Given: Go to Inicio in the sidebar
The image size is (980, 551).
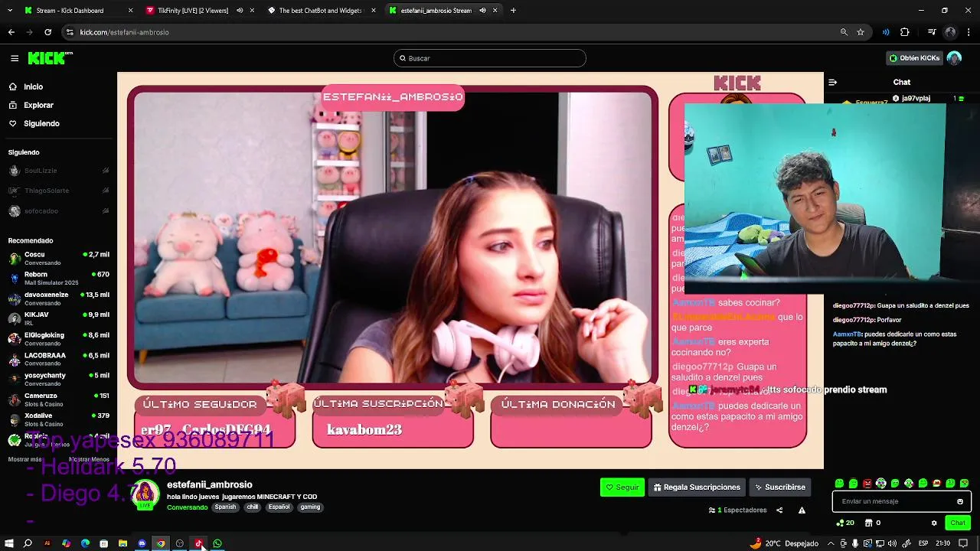Looking at the screenshot, I should pos(33,86).
